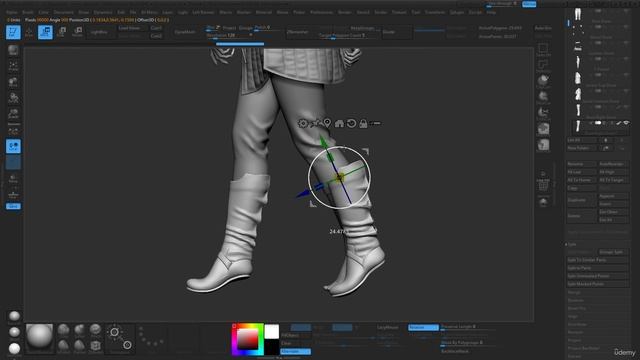Click the gizmo home icon
The image size is (640, 360).
coord(339,123)
